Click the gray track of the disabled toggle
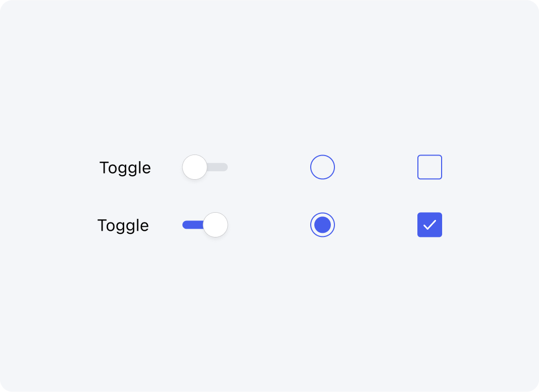Viewport: 539px width, 392px height. point(217,167)
